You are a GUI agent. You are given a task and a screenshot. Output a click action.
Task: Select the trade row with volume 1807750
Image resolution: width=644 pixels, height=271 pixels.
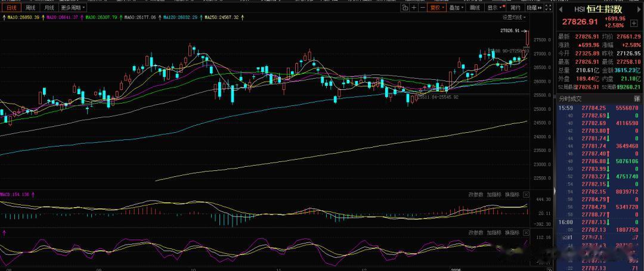[599, 229]
